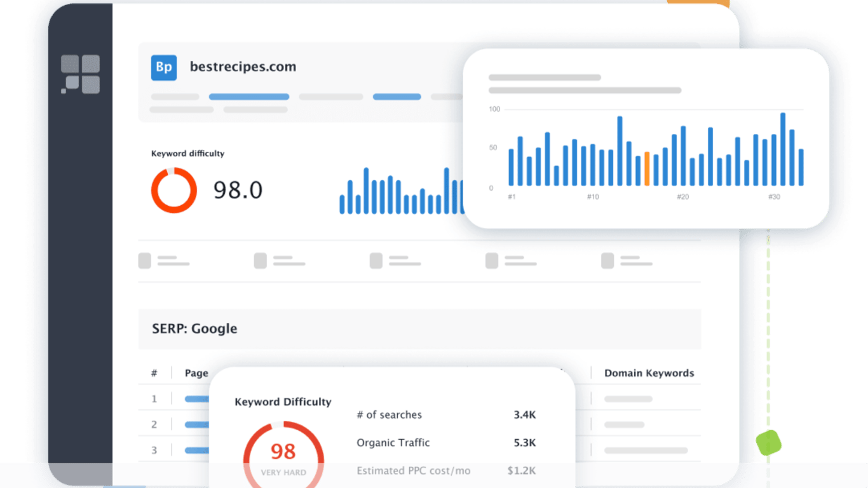
Task: Select SERP row number 2
Action: tap(154, 424)
